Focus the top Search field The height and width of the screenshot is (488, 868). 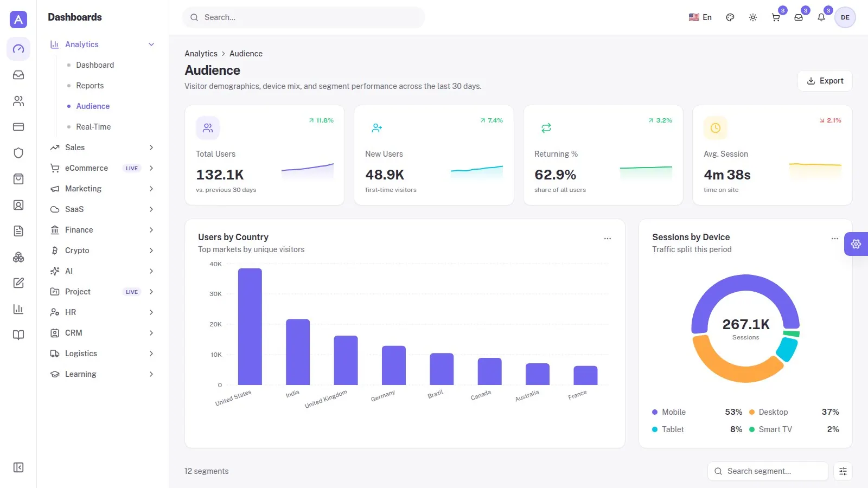coord(304,17)
